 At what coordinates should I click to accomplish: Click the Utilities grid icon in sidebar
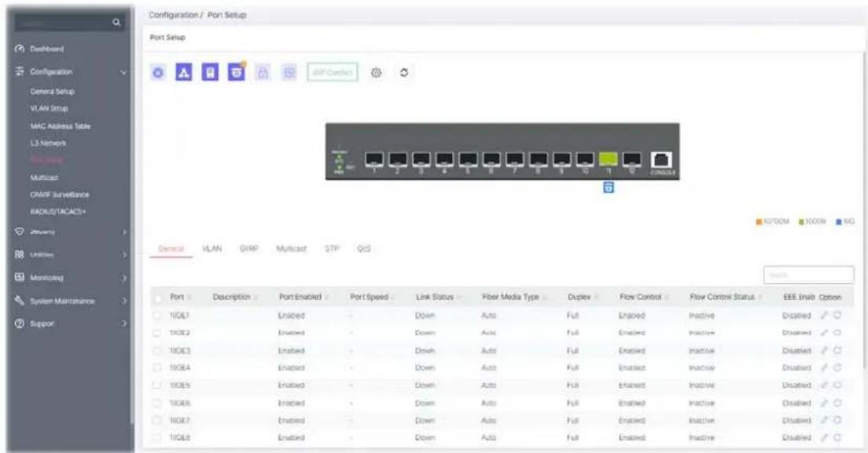tap(18, 254)
